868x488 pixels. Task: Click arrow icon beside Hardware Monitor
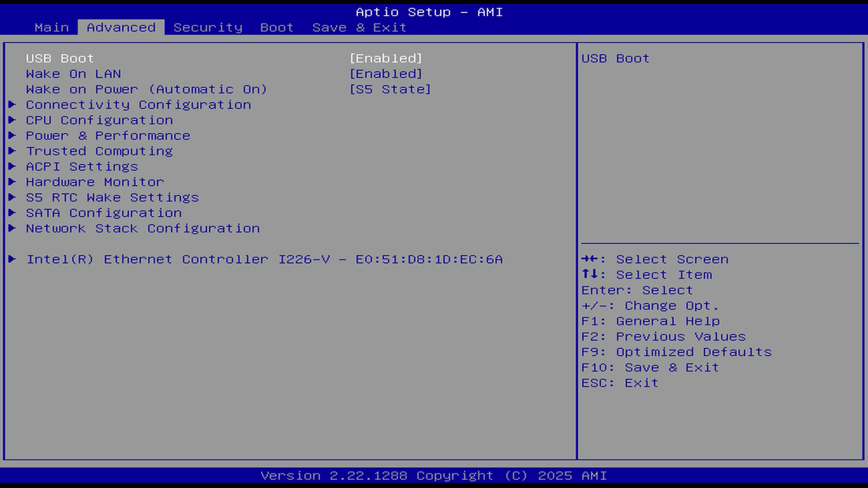(12, 182)
